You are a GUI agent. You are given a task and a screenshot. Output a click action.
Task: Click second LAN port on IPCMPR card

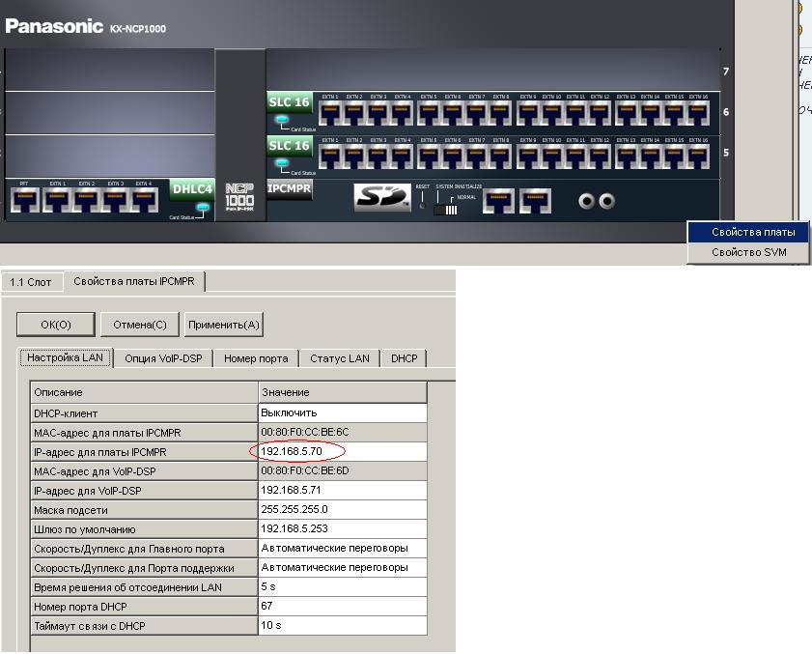point(535,201)
